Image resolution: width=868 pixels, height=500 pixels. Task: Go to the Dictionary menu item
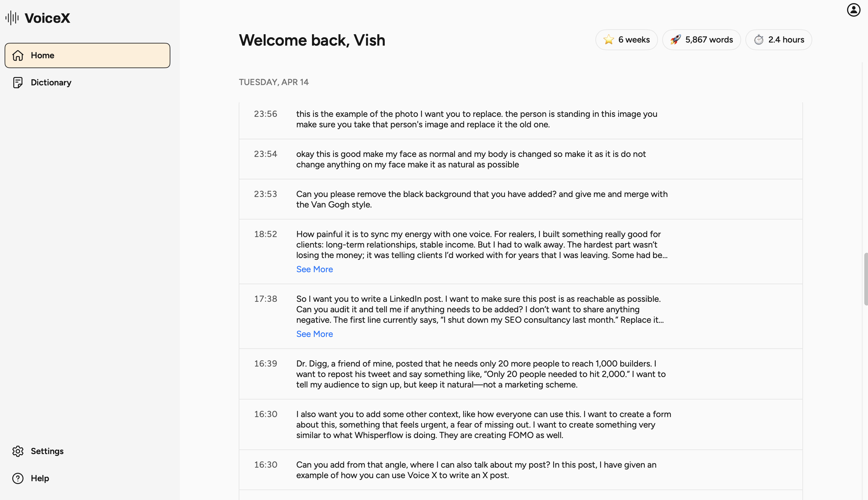pyautogui.click(x=51, y=82)
